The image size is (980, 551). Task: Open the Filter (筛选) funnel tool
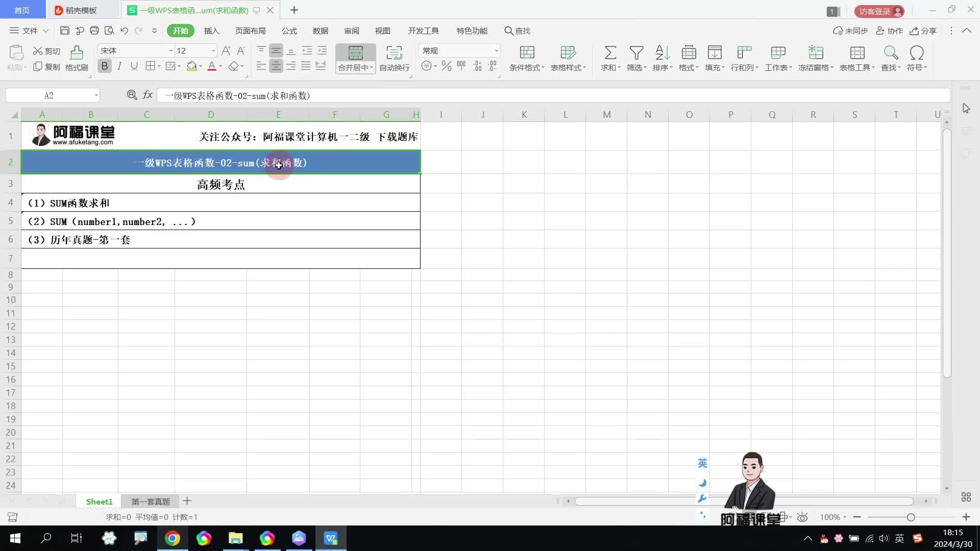(x=636, y=53)
